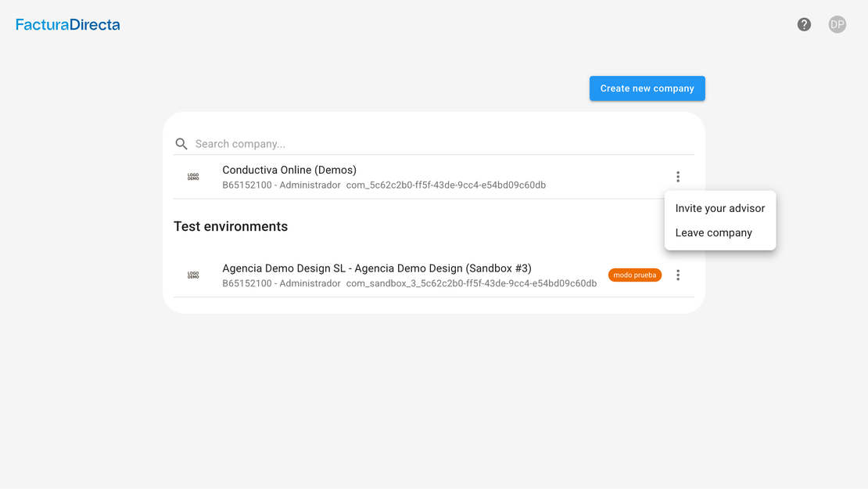
Task: Select "Invite your advisor" from the menu
Action: click(719, 208)
